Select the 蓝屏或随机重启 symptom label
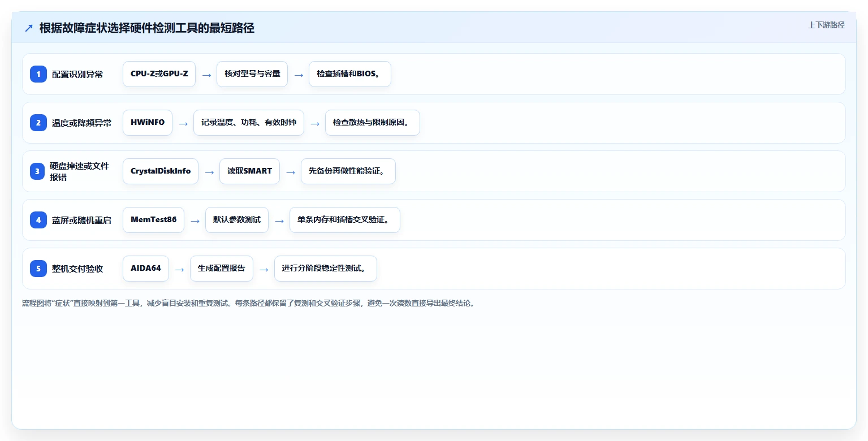868x441 pixels. pos(81,220)
